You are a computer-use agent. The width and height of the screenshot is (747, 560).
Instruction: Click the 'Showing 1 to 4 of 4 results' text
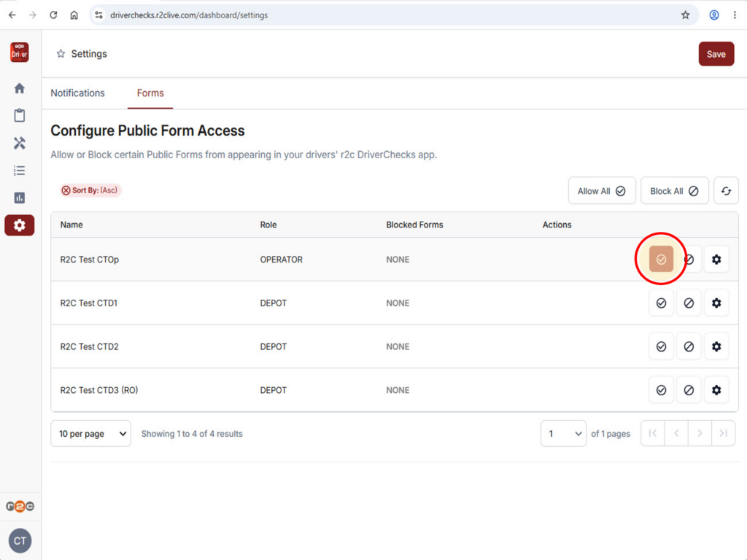pyautogui.click(x=192, y=434)
